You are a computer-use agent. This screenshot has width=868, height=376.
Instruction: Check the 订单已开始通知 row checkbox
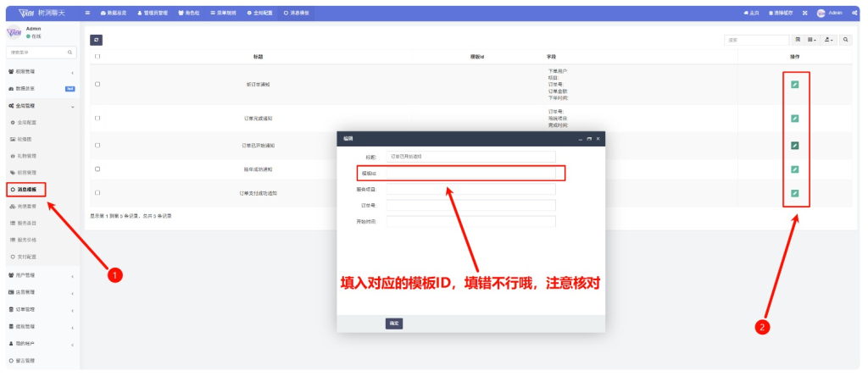click(x=97, y=146)
